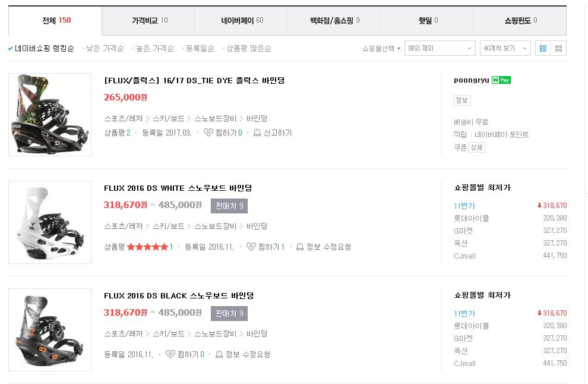Click 정보 수정요청 on DS WHITE listing

[x=328, y=247]
